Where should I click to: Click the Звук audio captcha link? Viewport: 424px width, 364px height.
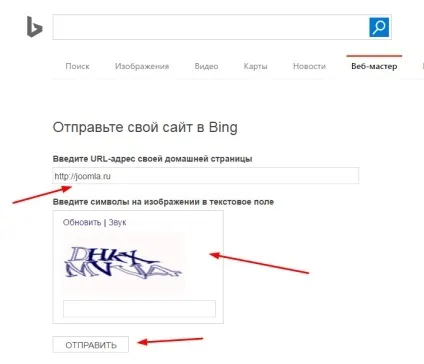[117, 222]
